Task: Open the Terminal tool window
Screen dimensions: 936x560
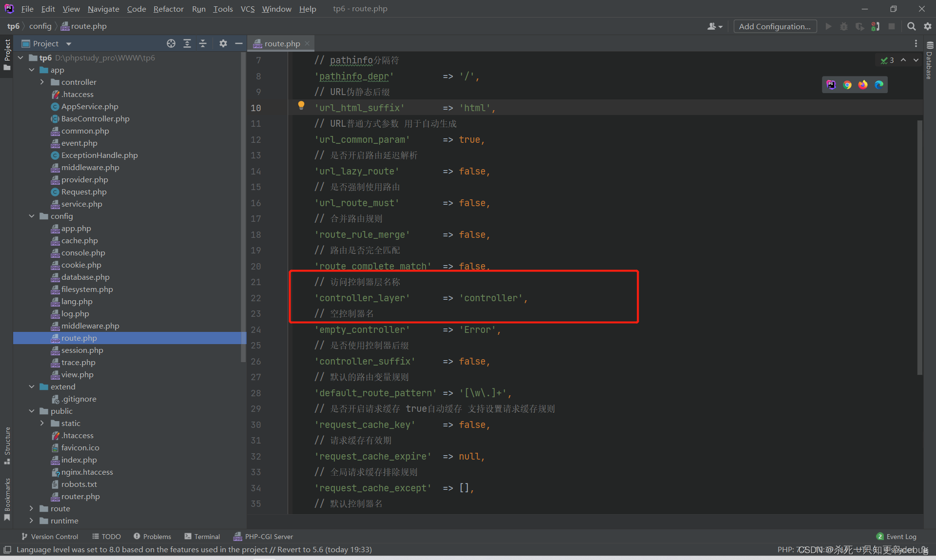Action: [x=202, y=536]
